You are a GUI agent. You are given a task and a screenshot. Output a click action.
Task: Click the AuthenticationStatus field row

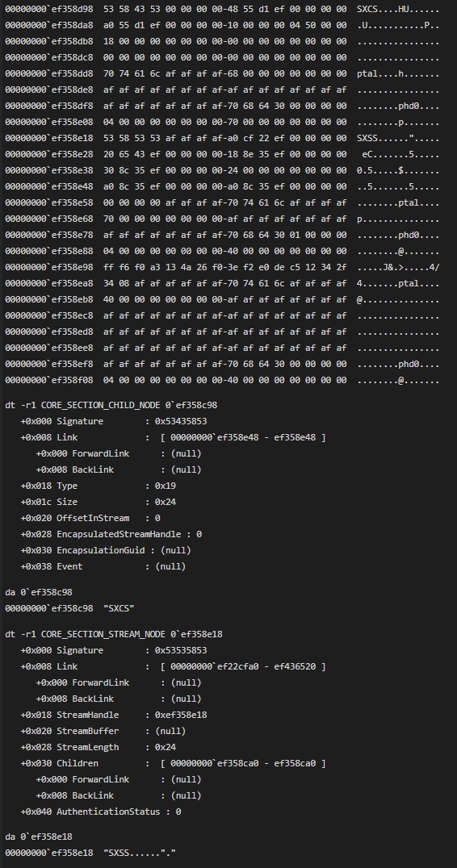click(x=101, y=812)
